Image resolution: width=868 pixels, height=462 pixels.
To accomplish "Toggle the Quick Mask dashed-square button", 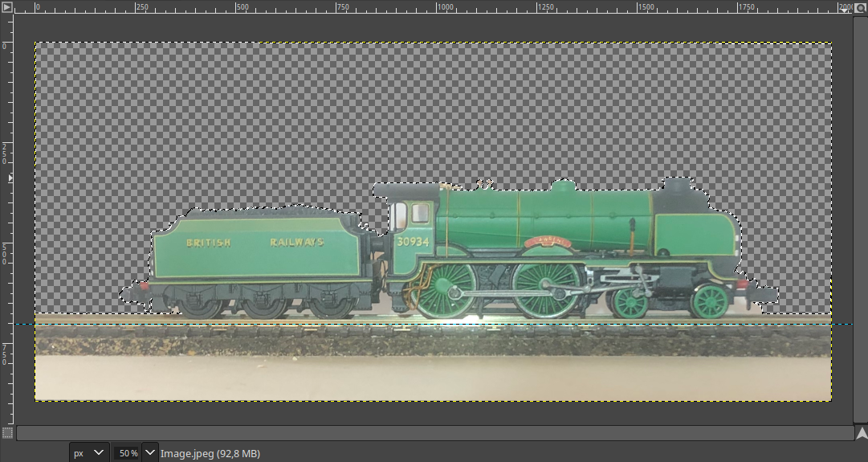I will pos(6,432).
